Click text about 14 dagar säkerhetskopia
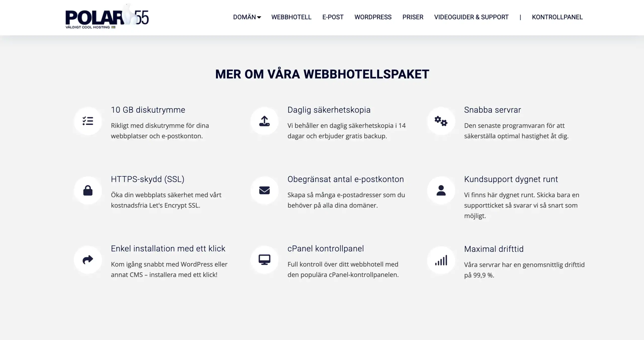The image size is (644, 340). (347, 131)
